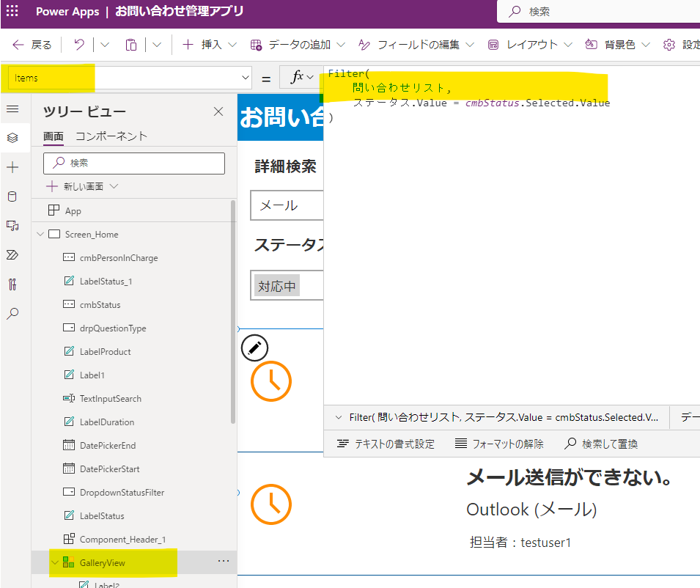Click the tree view 検索 field
Image resolution: width=700 pixels, height=588 pixels.
tap(134, 163)
